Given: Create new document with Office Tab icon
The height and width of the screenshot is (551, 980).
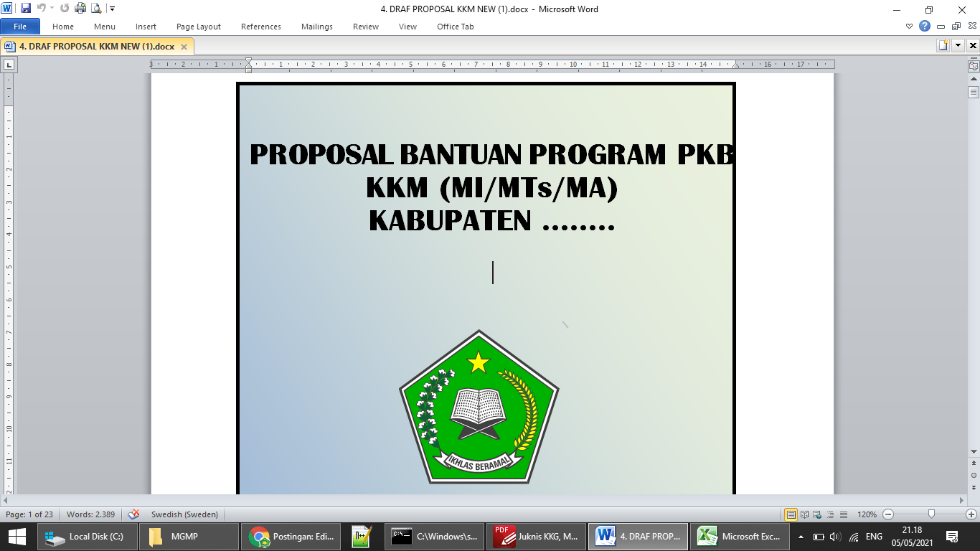Looking at the screenshot, I should click(943, 45).
